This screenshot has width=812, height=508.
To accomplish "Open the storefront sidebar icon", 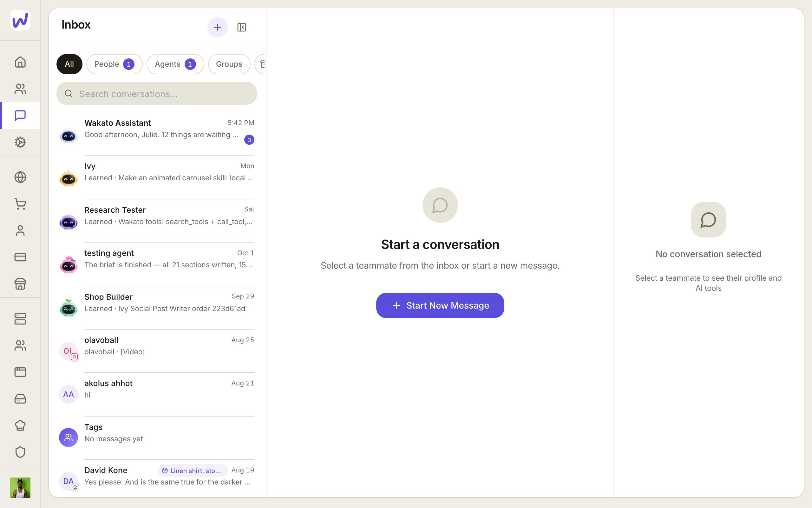I will click(20, 284).
